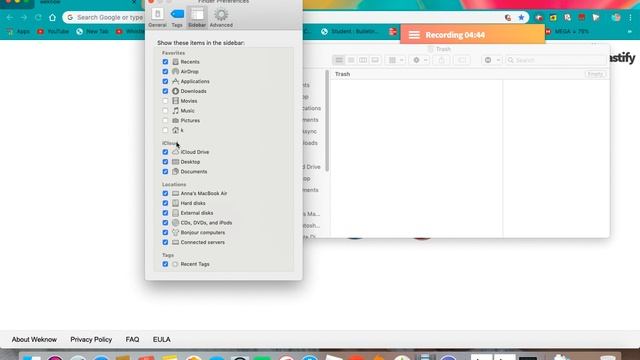This screenshot has width=640, height=360.
Task: Click the Edit Tags button in Trash toolbar
Action: pyautogui.click(x=462, y=60)
